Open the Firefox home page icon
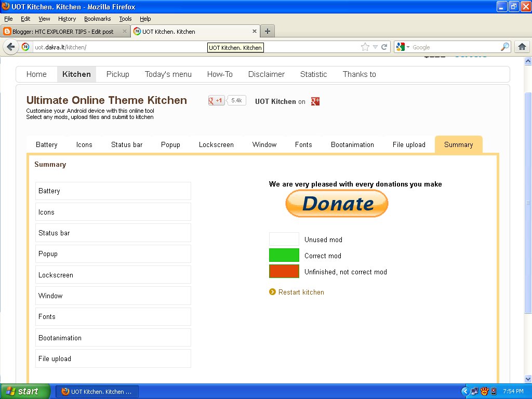532x399 pixels. tap(522, 47)
